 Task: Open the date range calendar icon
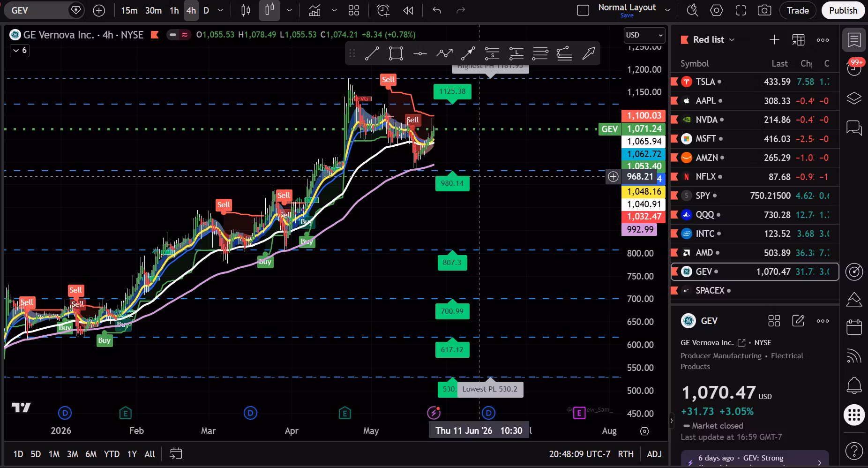pyautogui.click(x=176, y=454)
